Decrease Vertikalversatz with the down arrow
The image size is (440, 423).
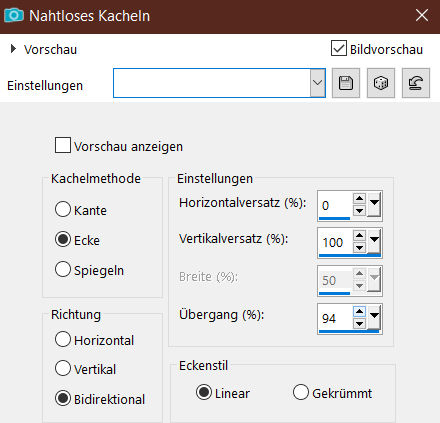359,248
